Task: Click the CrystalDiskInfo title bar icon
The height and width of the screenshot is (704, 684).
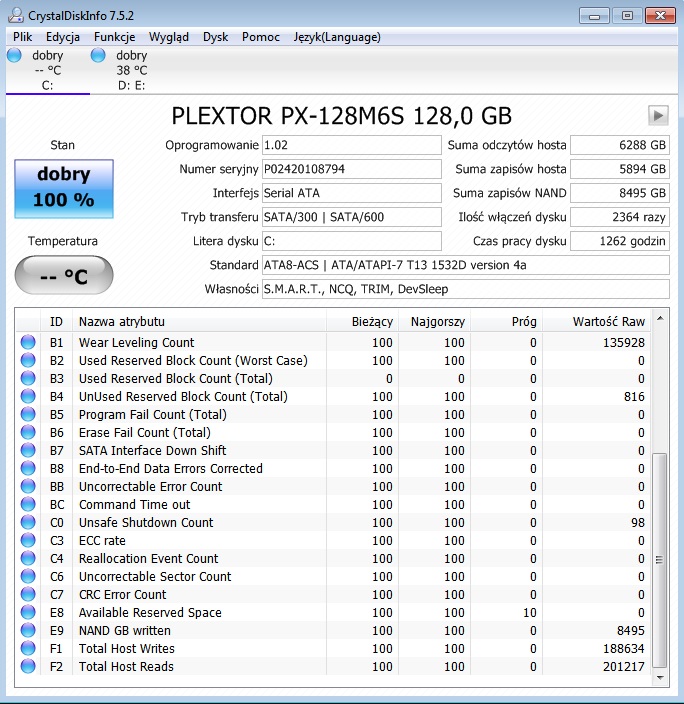Action: 16,15
